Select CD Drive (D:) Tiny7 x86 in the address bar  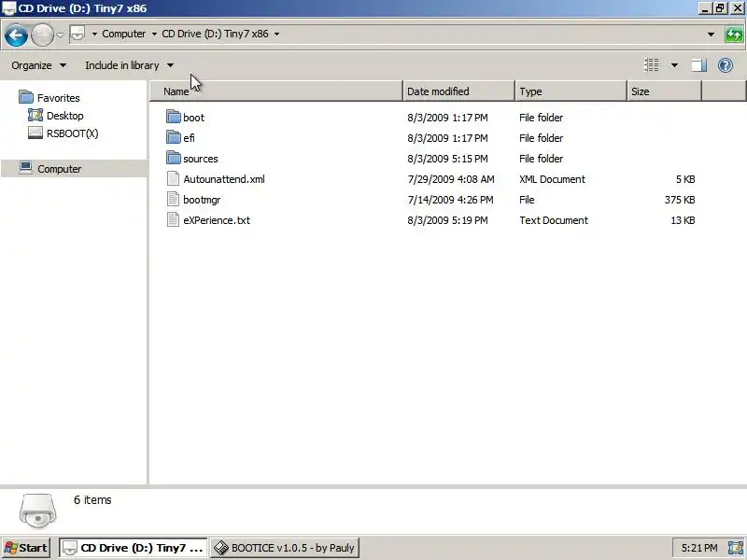tap(215, 34)
